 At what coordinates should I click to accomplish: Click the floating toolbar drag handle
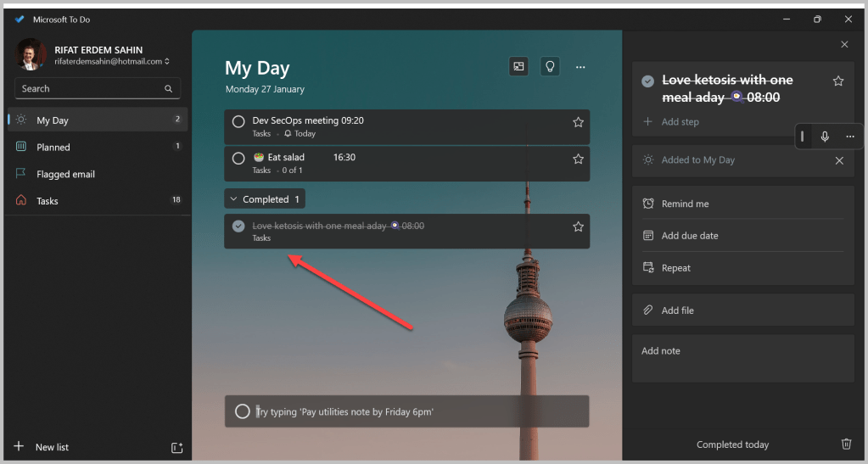click(802, 137)
